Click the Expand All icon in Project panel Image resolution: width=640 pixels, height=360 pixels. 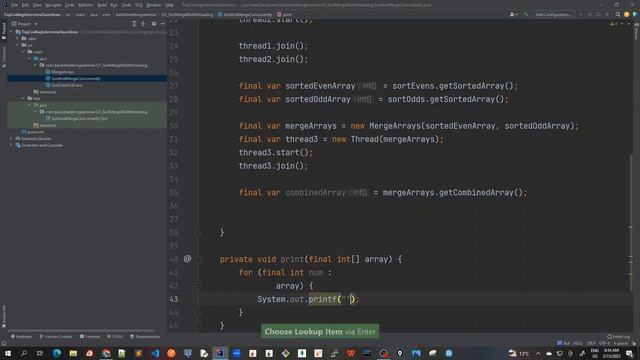point(134,24)
